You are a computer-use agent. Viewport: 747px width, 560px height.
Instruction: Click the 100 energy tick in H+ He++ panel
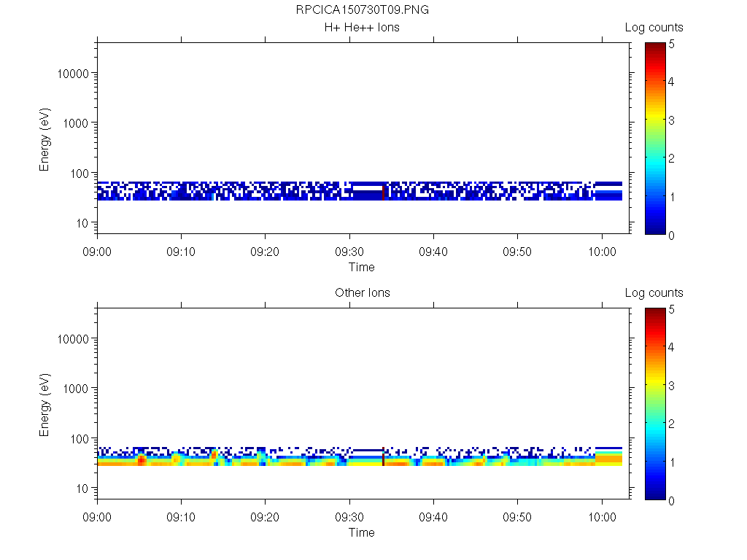point(80,174)
